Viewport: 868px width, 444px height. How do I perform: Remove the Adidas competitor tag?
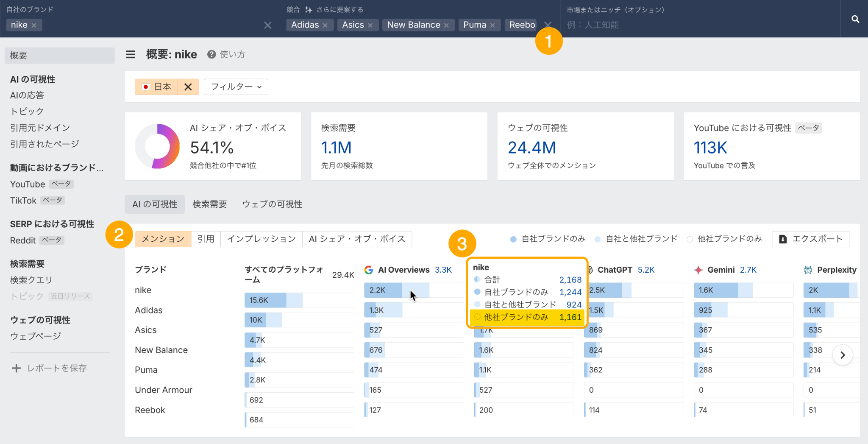(x=325, y=25)
